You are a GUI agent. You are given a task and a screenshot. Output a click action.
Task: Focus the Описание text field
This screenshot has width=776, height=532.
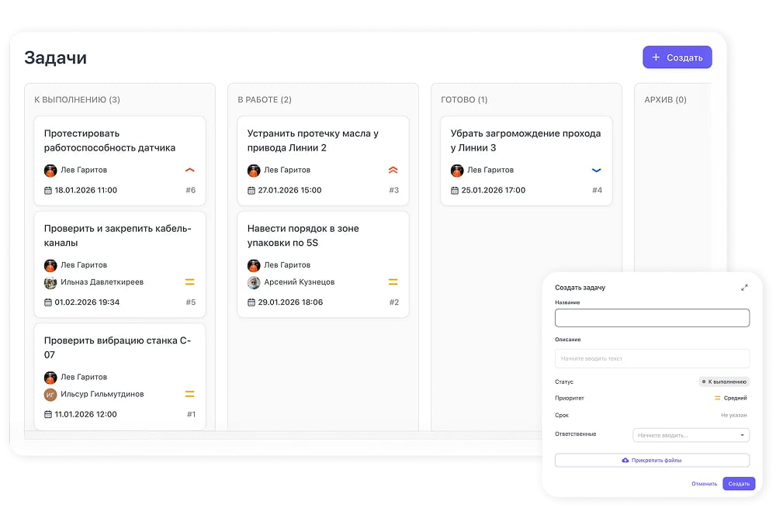click(x=653, y=358)
